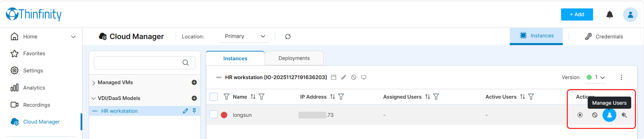The image size is (644, 139).
Task: Start the longsun instance with play icon
Action: click(x=580, y=115)
